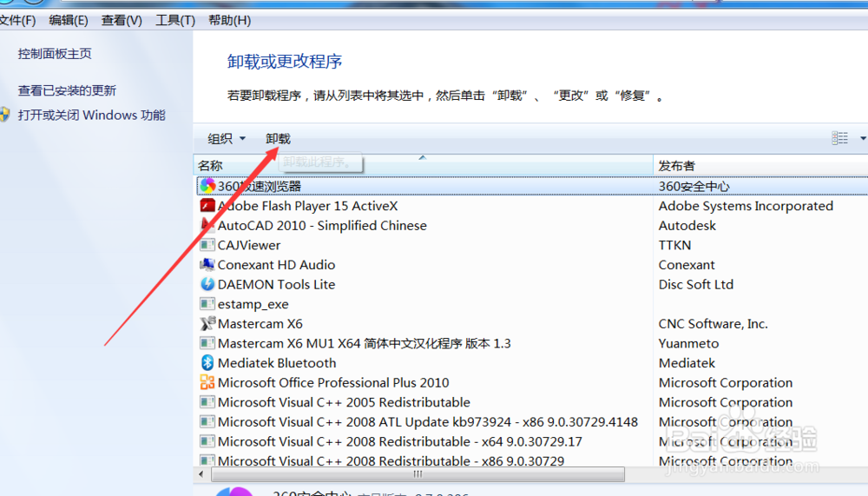Screen dimensions: 868x496
Task: Click publisher 360安全中心
Action: tap(694, 186)
